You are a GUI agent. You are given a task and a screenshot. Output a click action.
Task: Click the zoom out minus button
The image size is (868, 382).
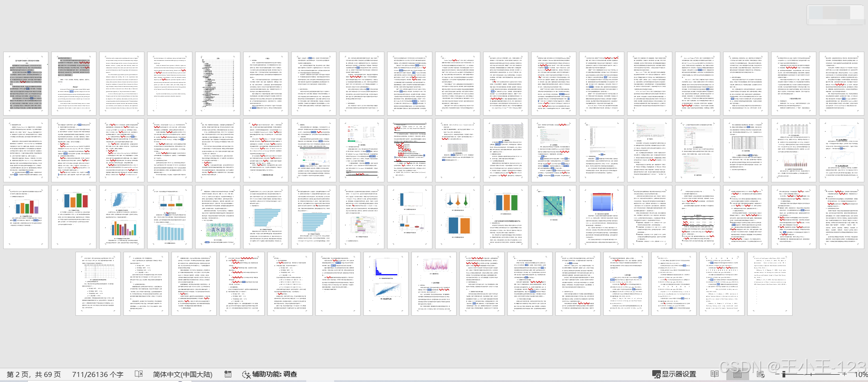(778, 374)
